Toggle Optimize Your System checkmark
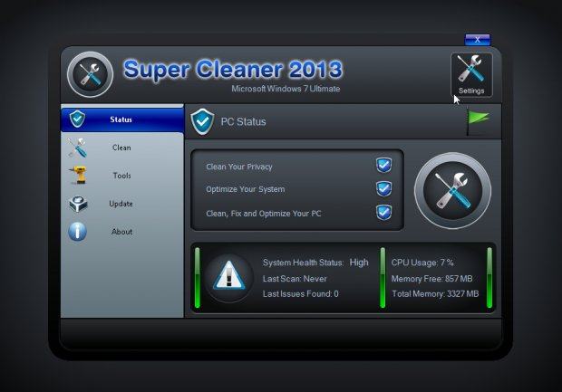This screenshot has height=392, width=562. coord(383,188)
